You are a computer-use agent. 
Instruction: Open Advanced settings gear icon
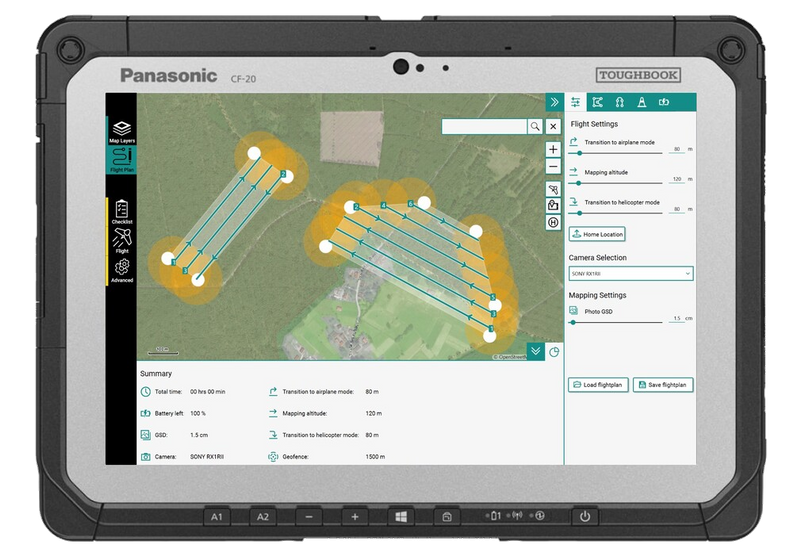tap(121, 270)
